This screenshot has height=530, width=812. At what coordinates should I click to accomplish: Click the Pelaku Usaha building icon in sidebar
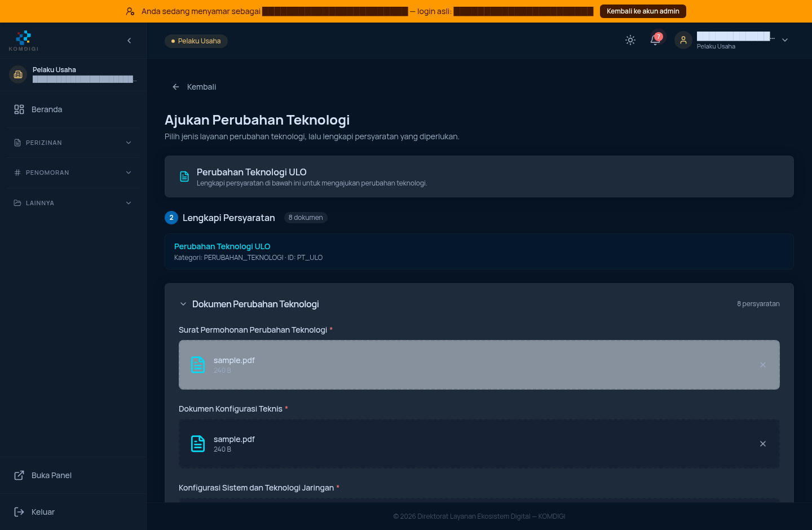click(18, 74)
